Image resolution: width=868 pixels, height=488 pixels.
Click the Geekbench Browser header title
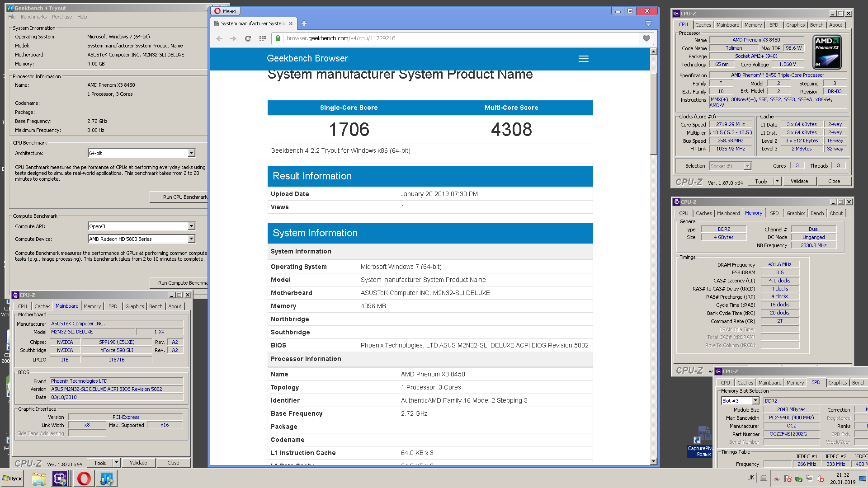click(307, 58)
